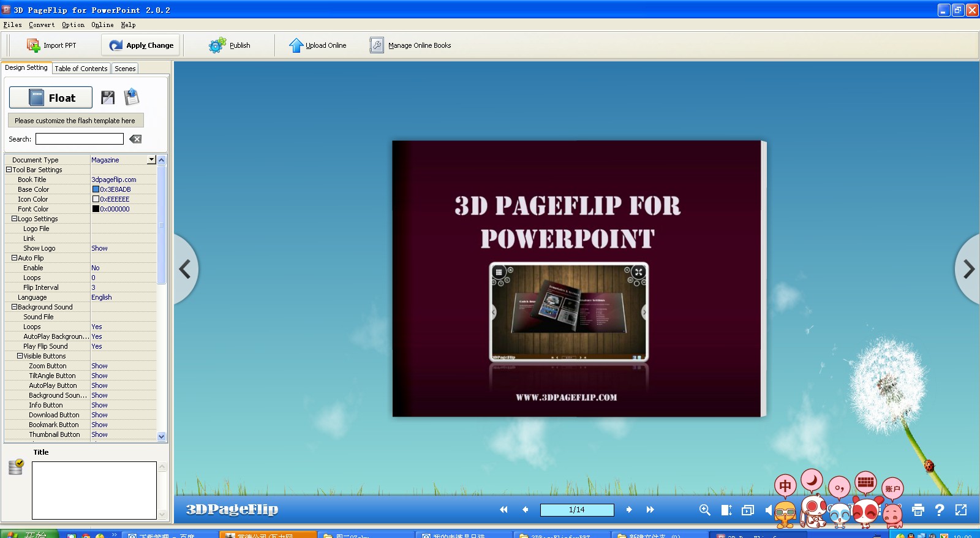
Task: Click the Publish gear icon
Action: 217,45
